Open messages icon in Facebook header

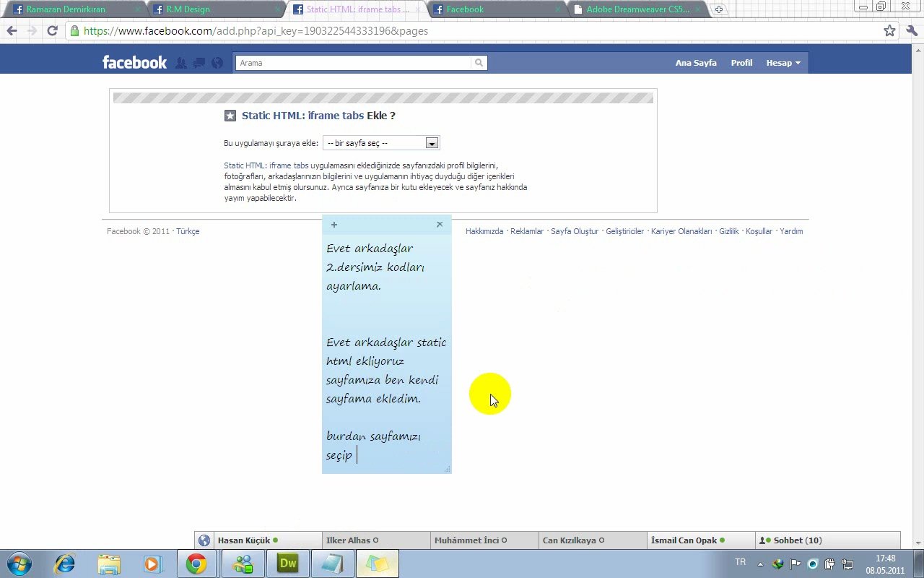(199, 63)
